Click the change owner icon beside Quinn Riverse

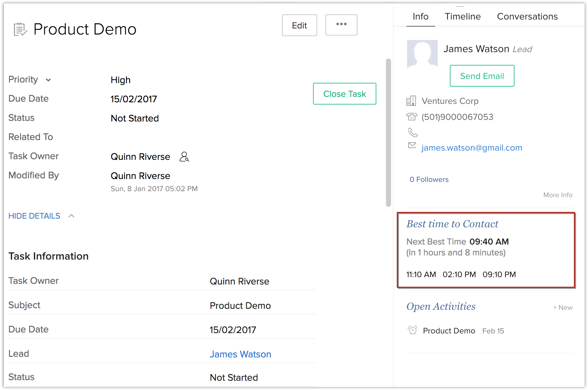(x=184, y=157)
